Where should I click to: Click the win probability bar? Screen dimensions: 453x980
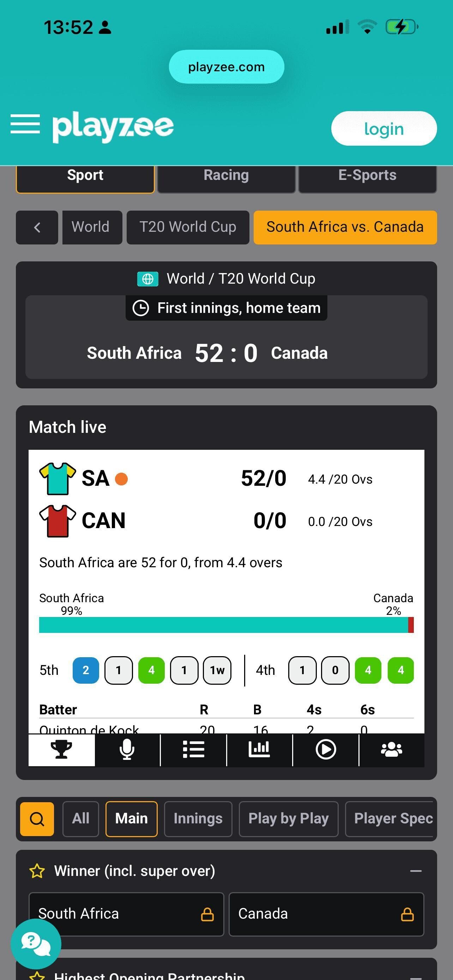(226, 625)
